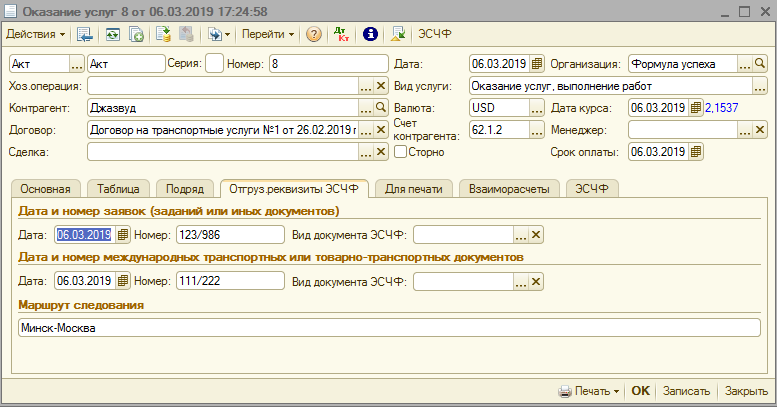This screenshot has width=777, height=407.
Task: Click the icon left of ЭСЧФ
Action: pyautogui.click(x=398, y=34)
